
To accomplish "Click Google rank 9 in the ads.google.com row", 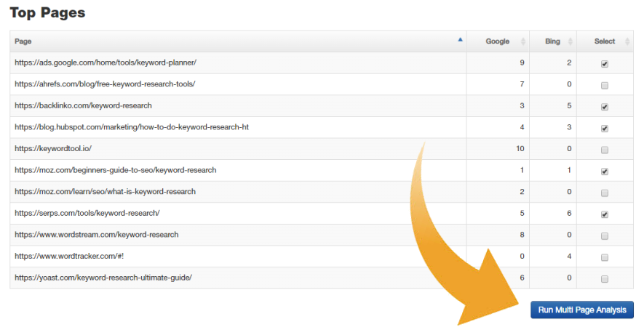I will [x=522, y=62].
